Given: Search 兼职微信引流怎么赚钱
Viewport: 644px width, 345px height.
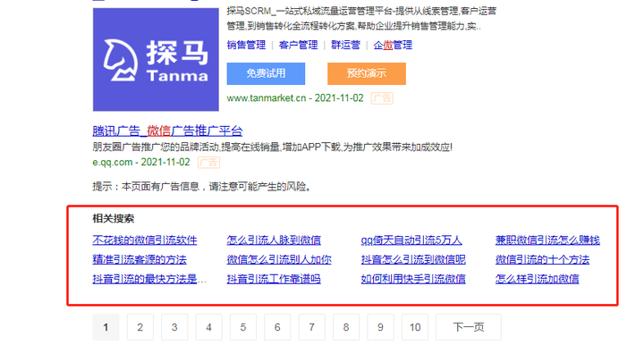Looking at the screenshot, I should [547, 240].
